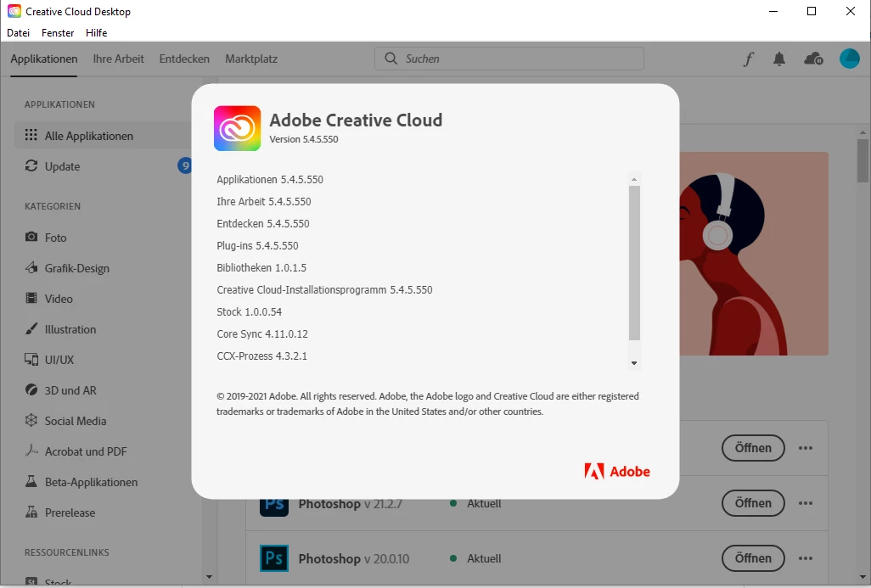Click the main window scrollbar thumb
The image size is (871, 588).
tap(863, 160)
